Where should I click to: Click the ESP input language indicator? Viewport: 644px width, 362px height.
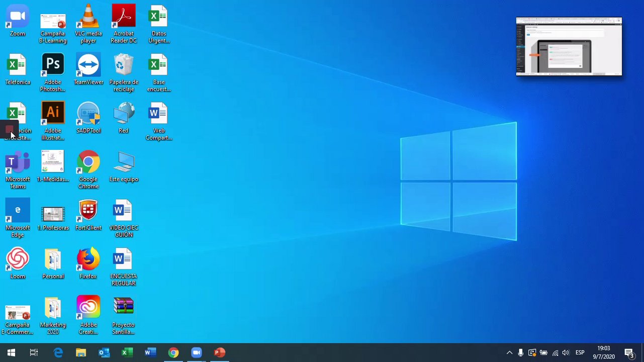(580, 353)
